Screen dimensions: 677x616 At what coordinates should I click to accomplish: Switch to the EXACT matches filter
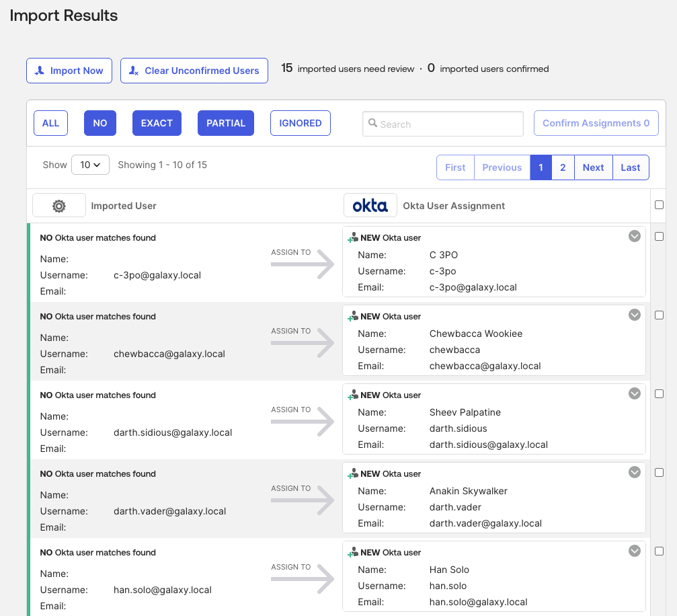tap(157, 123)
